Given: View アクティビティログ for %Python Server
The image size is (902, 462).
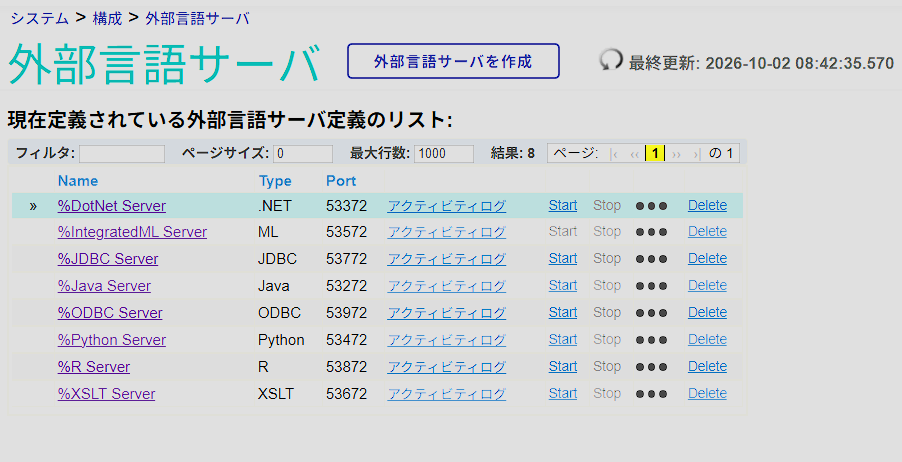Looking at the screenshot, I should [447, 340].
